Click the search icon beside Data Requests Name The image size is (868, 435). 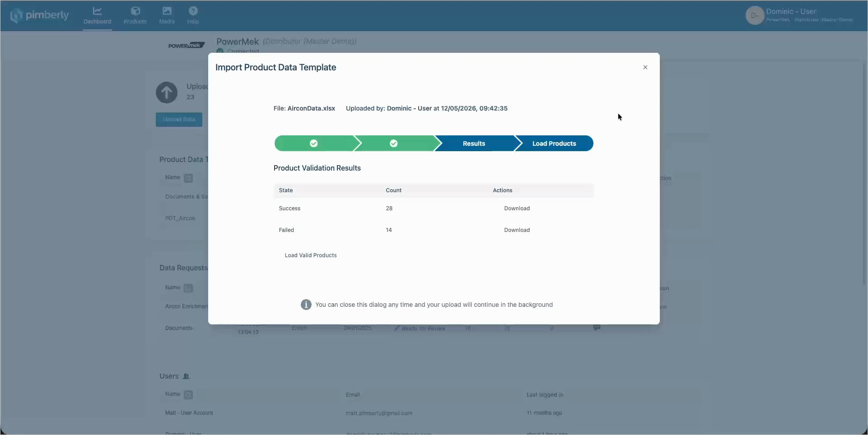[x=188, y=288]
